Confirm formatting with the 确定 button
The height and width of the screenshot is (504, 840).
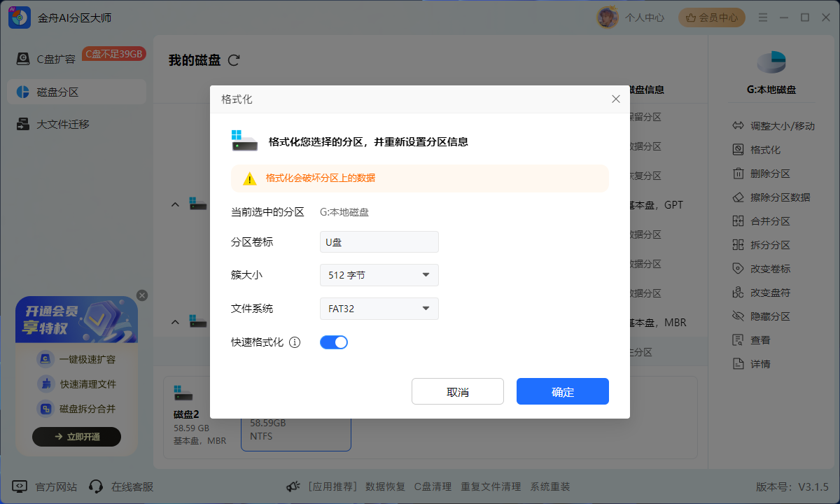point(562,391)
